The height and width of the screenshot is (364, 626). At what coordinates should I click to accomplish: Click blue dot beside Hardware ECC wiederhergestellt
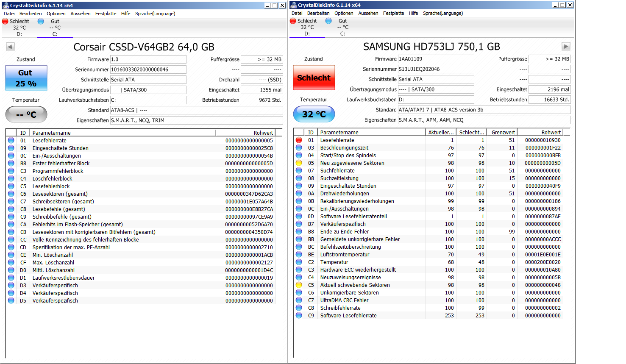pyautogui.click(x=299, y=270)
